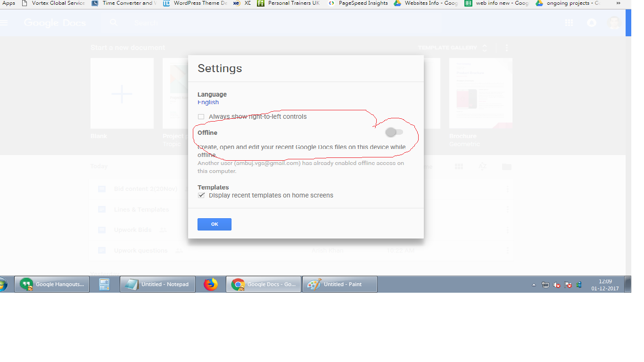
Task: Click the network tray icon
Action: 545,285
